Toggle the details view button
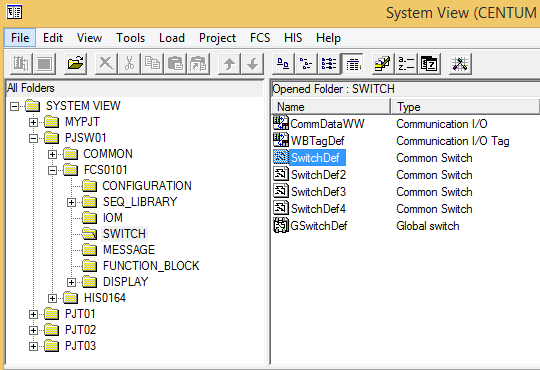Viewport: 540px width, 370px height. (x=352, y=64)
